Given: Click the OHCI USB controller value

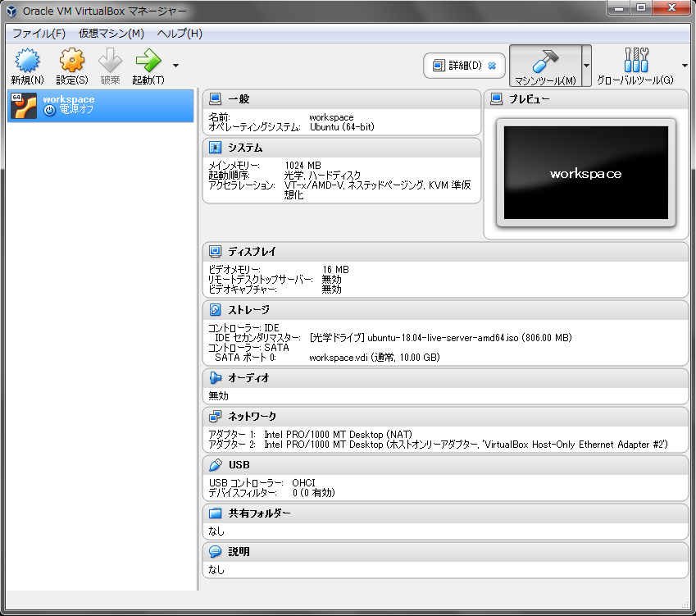Looking at the screenshot, I should (x=303, y=483).
